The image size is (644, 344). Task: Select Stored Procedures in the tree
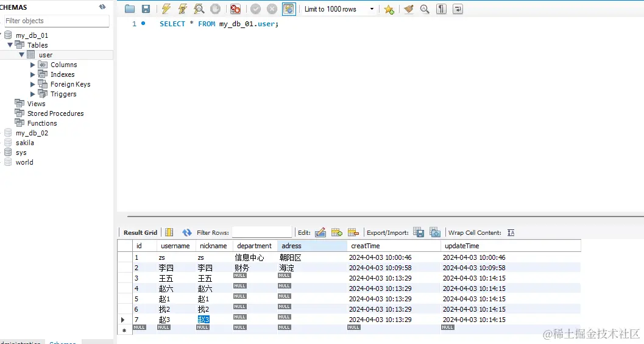[x=55, y=113]
